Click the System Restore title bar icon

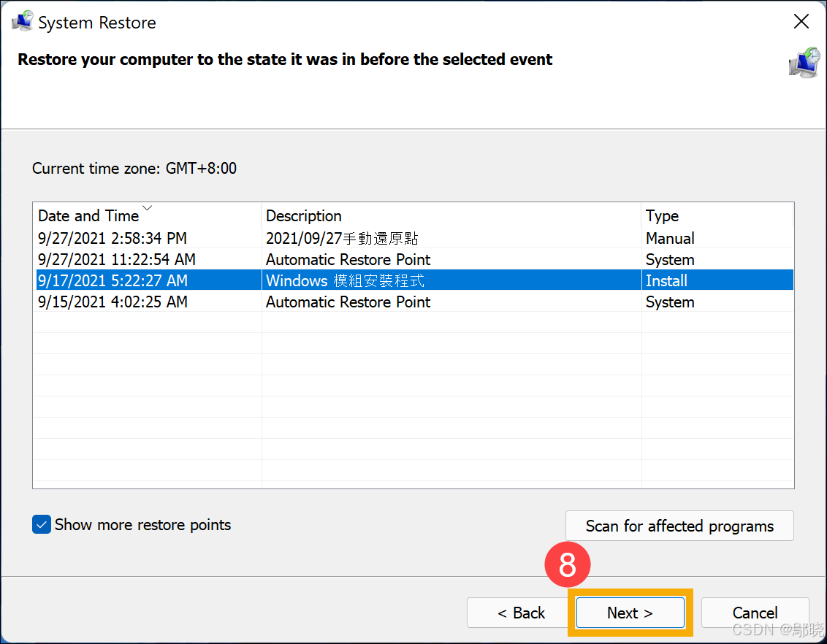22,21
